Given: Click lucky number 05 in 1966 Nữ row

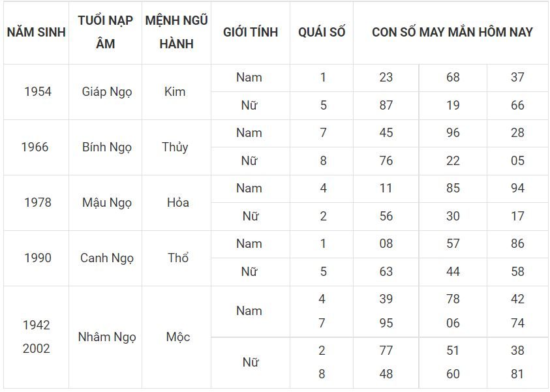Looking at the screenshot, I should (517, 160).
